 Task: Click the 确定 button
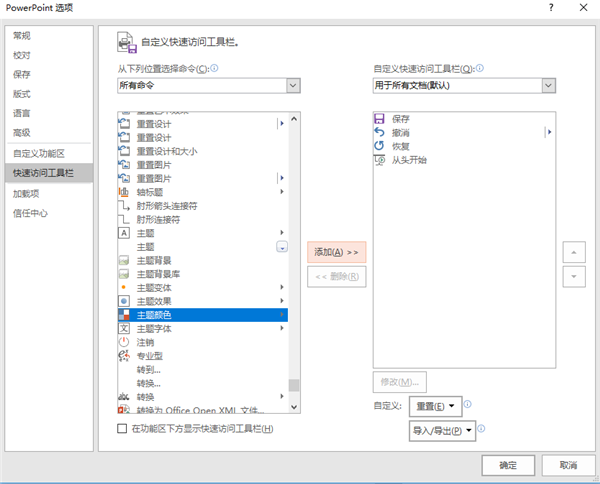coord(508,465)
